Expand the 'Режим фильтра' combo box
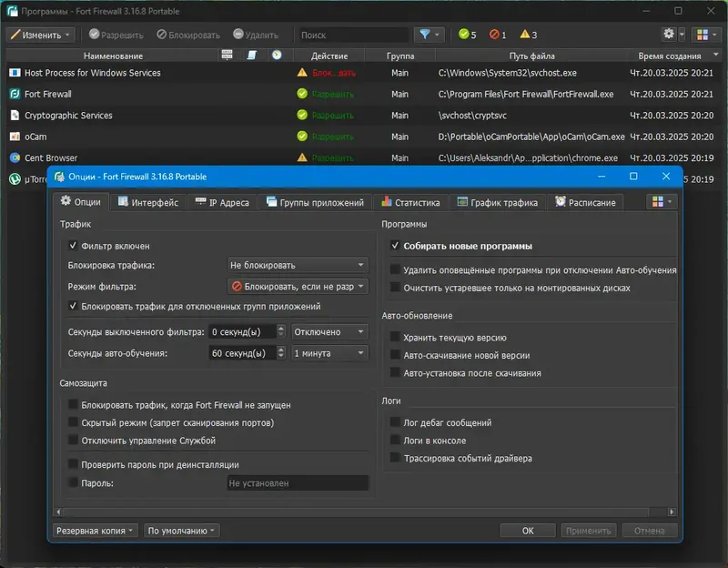Screen dimensions: 728x568 tap(297, 286)
